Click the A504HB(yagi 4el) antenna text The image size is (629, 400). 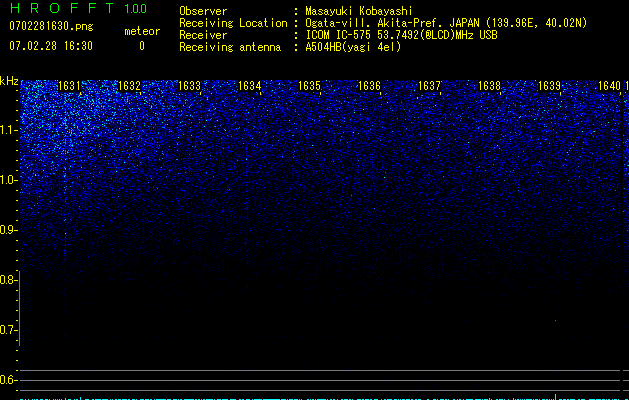click(x=353, y=47)
